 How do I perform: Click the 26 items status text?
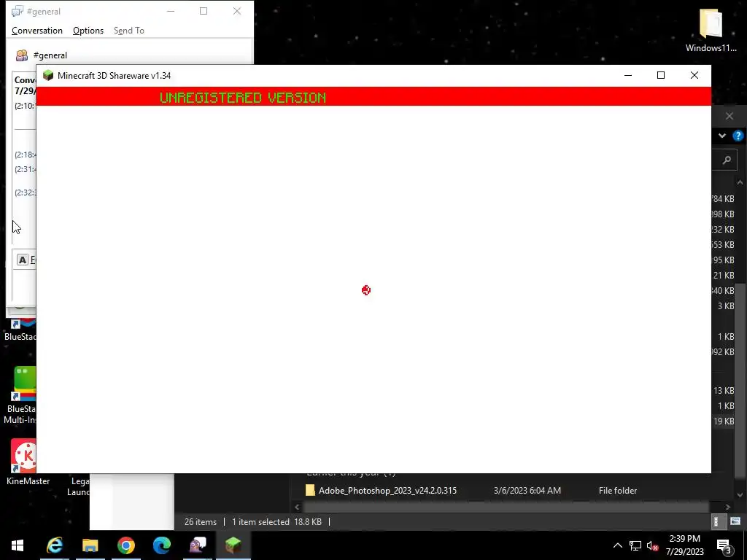point(201,522)
